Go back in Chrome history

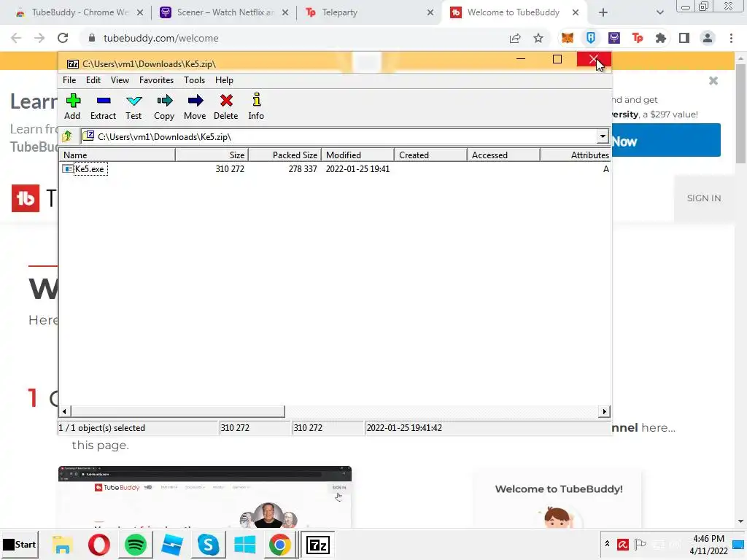click(16, 38)
